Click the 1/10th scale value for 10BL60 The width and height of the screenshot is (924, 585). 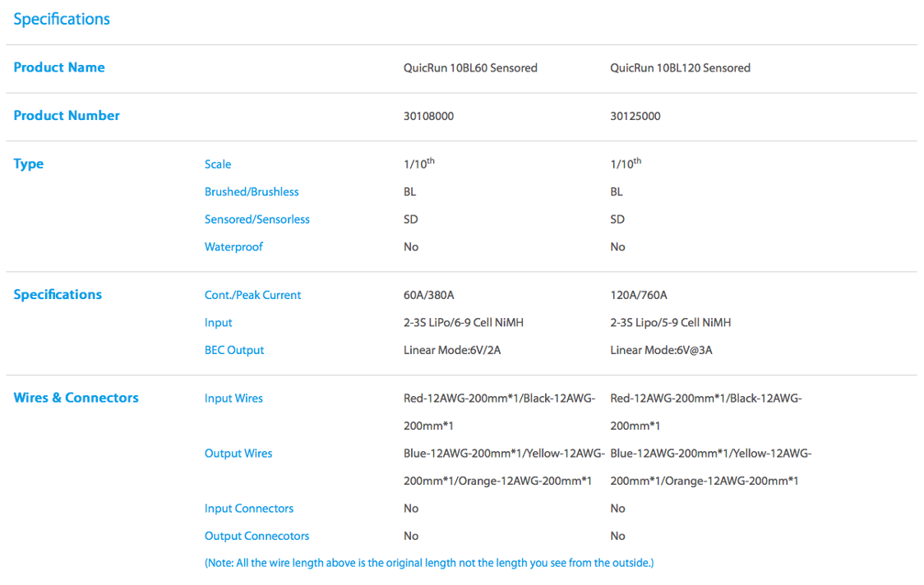(x=419, y=164)
